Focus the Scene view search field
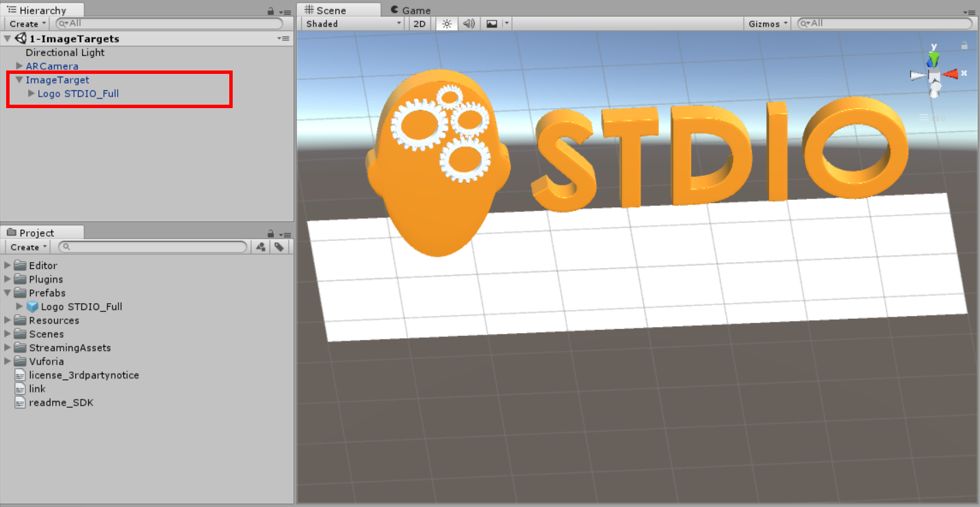Image resolution: width=980 pixels, height=507 pixels. click(x=885, y=23)
